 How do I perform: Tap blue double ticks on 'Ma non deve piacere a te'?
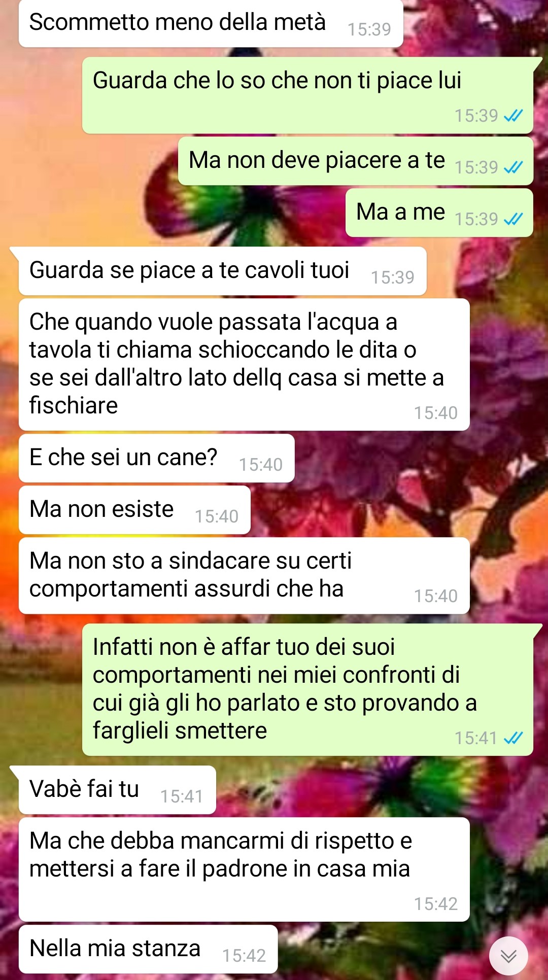[x=513, y=167]
